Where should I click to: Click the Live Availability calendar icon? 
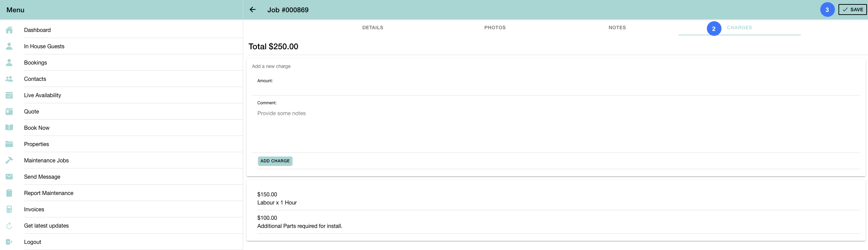point(9,95)
